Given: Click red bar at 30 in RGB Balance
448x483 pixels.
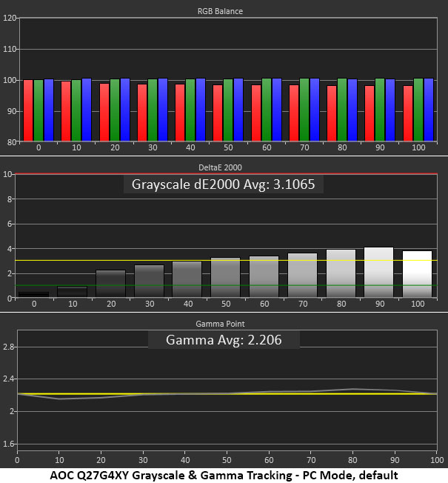Looking at the screenshot, I should point(142,113).
